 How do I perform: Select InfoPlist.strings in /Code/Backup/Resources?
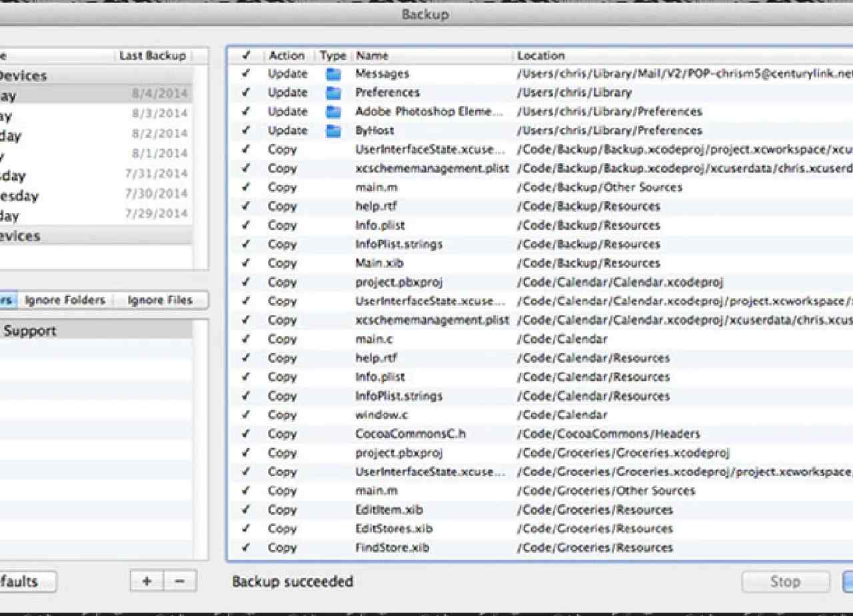(x=399, y=244)
